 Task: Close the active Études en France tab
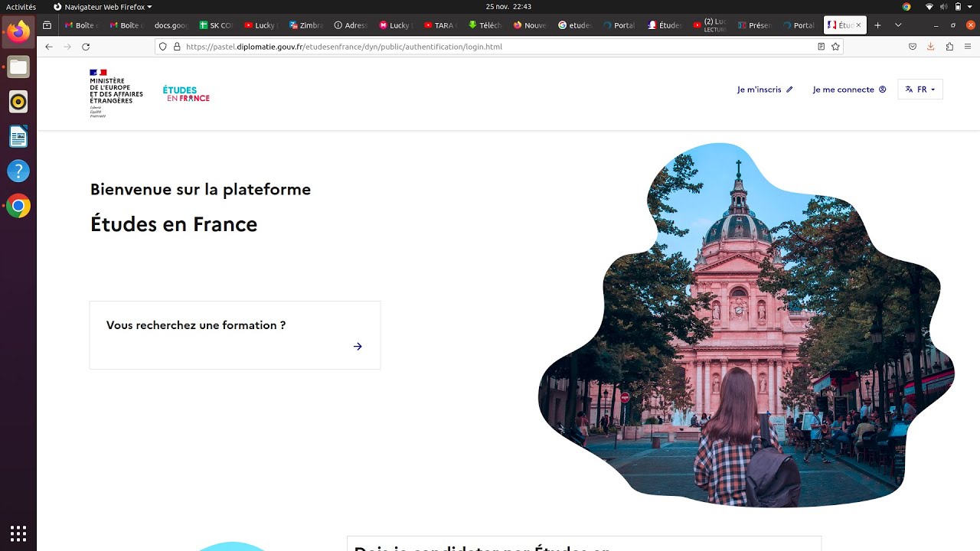(x=858, y=25)
